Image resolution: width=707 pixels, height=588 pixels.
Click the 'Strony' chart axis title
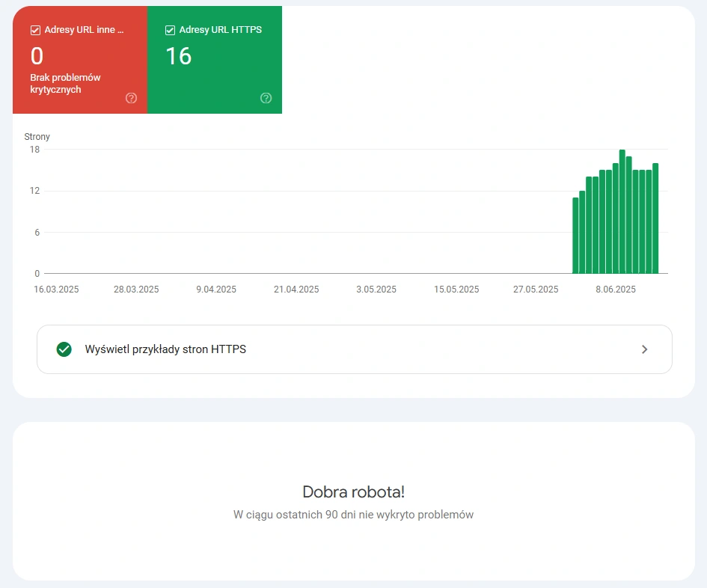click(x=37, y=137)
